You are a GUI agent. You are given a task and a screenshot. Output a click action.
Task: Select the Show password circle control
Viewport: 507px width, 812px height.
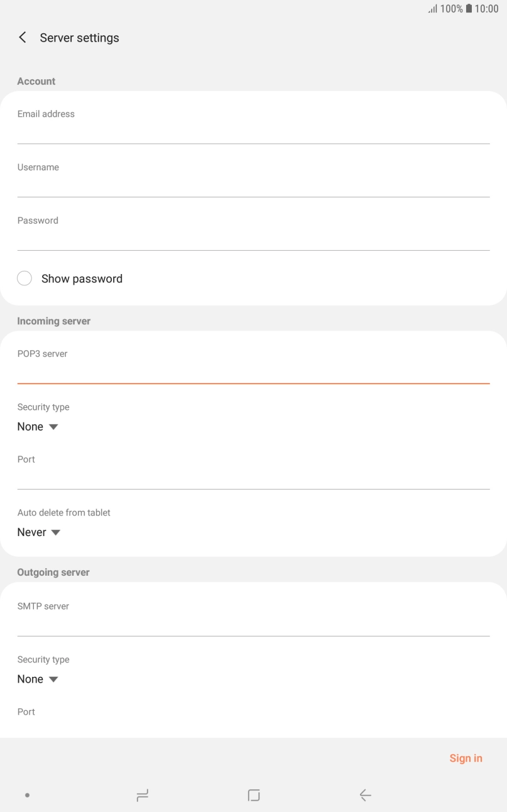pyautogui.click(x=25, y=278)
